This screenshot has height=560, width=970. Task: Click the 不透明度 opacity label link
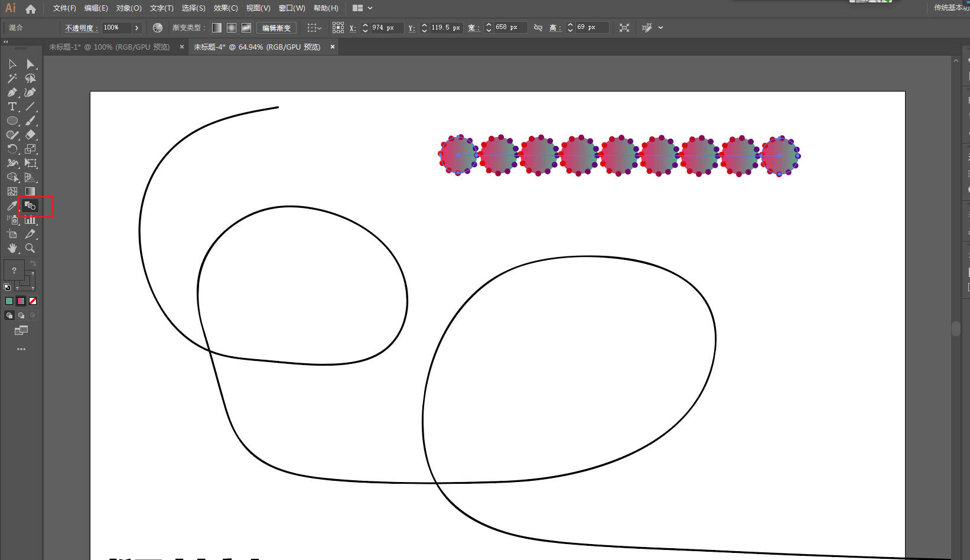pyautogui.click(x=80, y=28)
